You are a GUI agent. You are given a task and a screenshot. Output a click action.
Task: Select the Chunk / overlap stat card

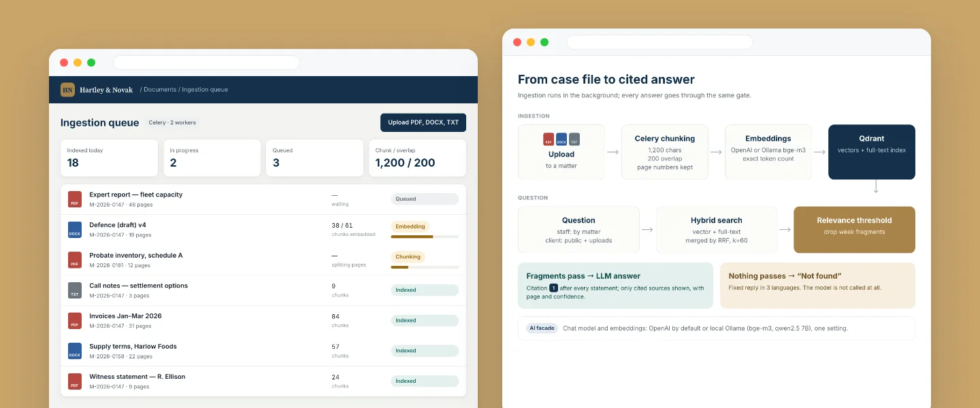(418, 158)
